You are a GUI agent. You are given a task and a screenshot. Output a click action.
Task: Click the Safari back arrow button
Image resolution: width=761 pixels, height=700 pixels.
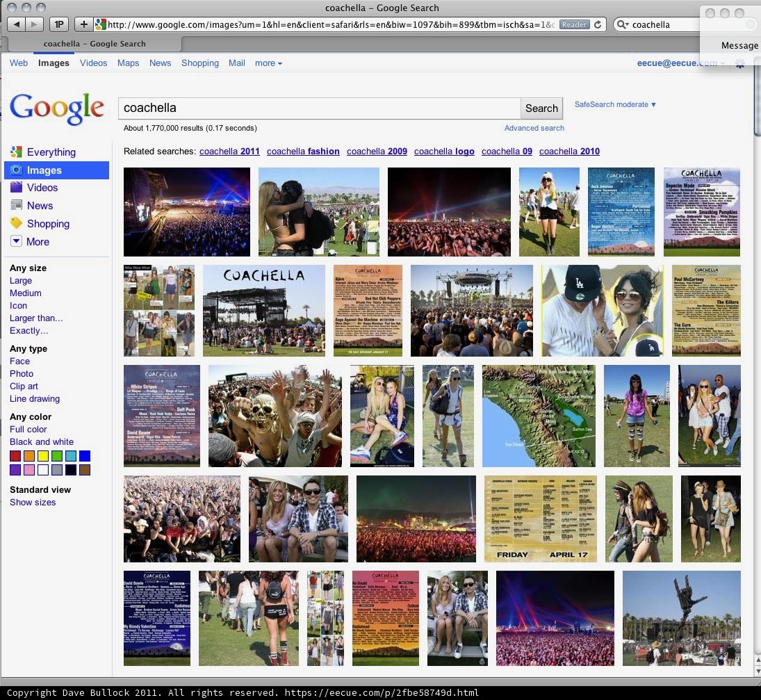(17, 24)
